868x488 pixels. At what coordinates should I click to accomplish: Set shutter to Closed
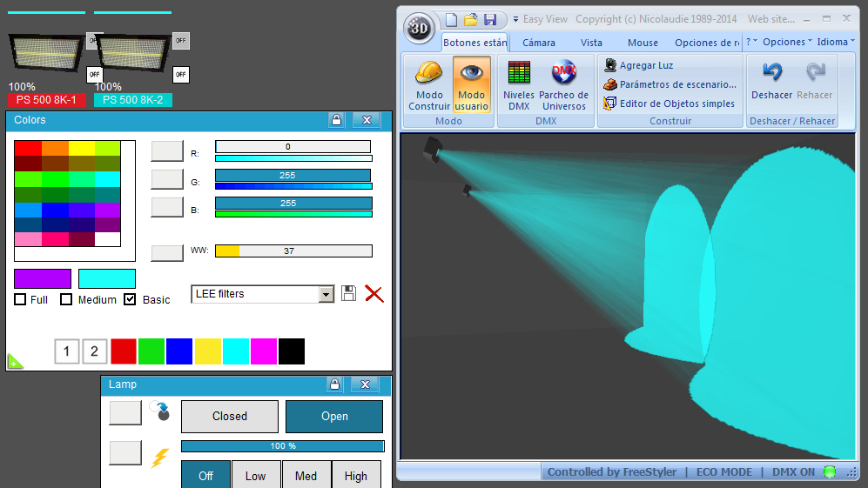point(230,417)
